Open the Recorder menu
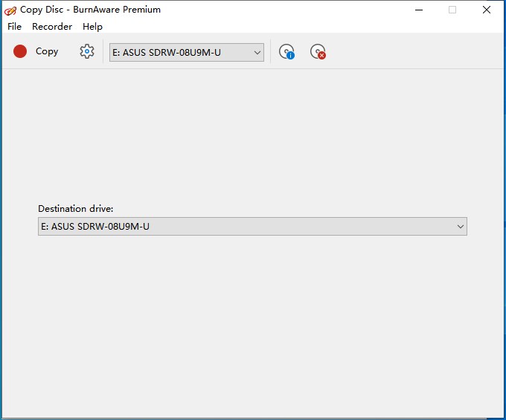This screenshot has width=506, height=420. (52, 26)
